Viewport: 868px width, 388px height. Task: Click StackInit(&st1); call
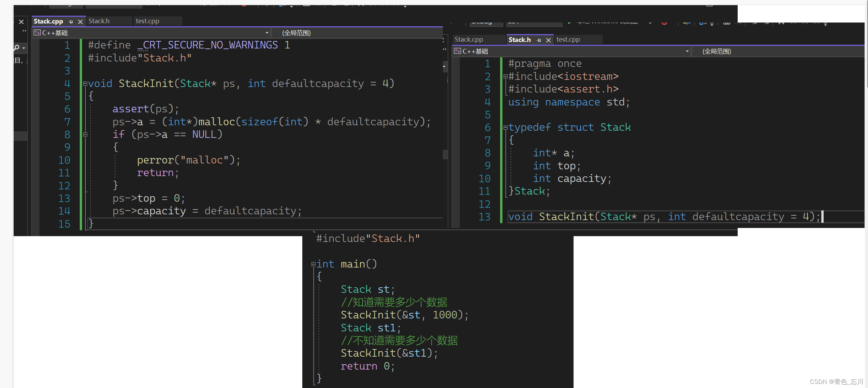point(389,353)
